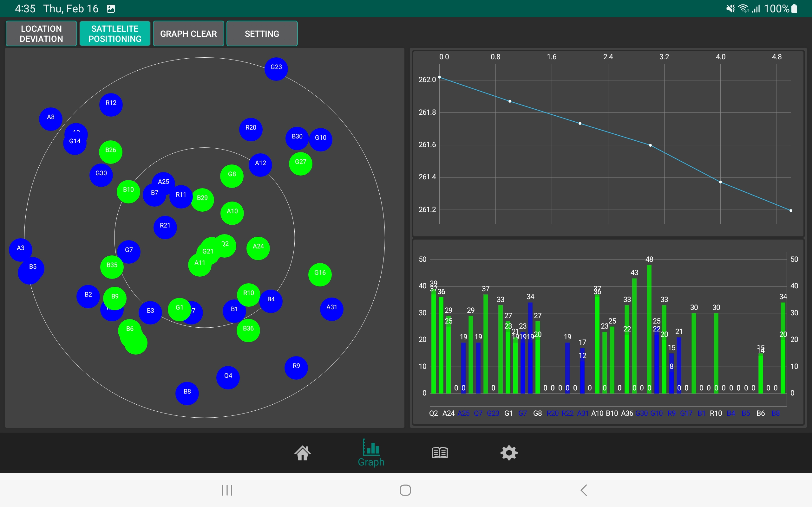This screenshot has width=812, height=507.
Task: Click the Graph Clear button
Action: [x=188, y=34]
